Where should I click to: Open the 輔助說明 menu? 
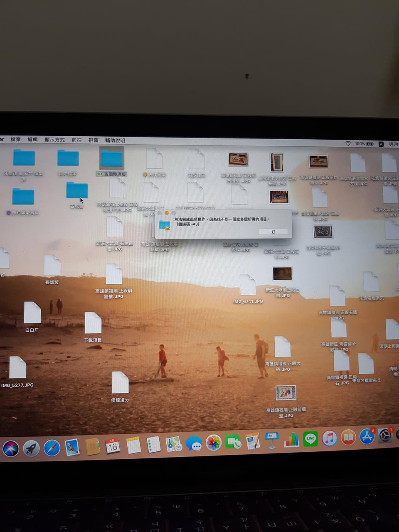115,140
